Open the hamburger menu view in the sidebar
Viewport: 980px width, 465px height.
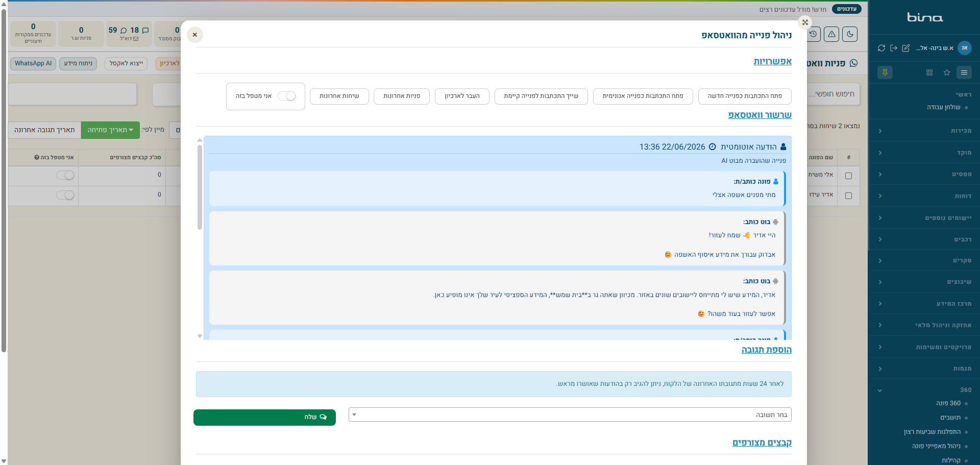coord(964,72)
